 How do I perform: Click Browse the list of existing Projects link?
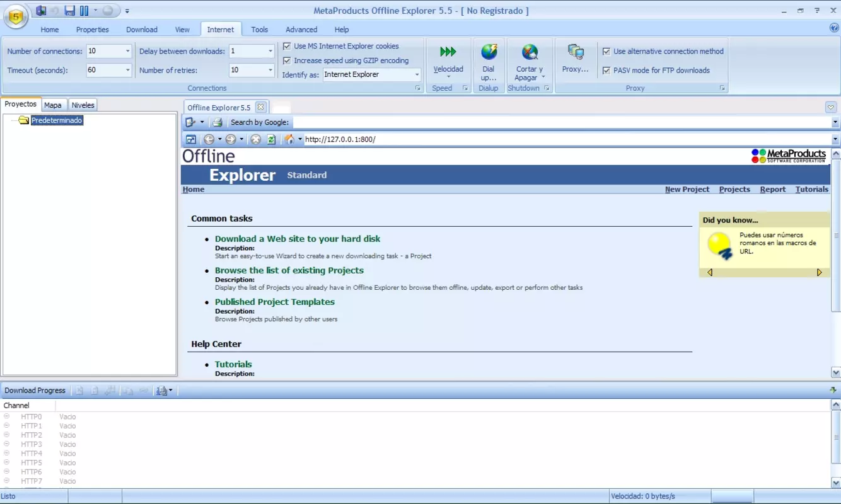coord(289,270)
